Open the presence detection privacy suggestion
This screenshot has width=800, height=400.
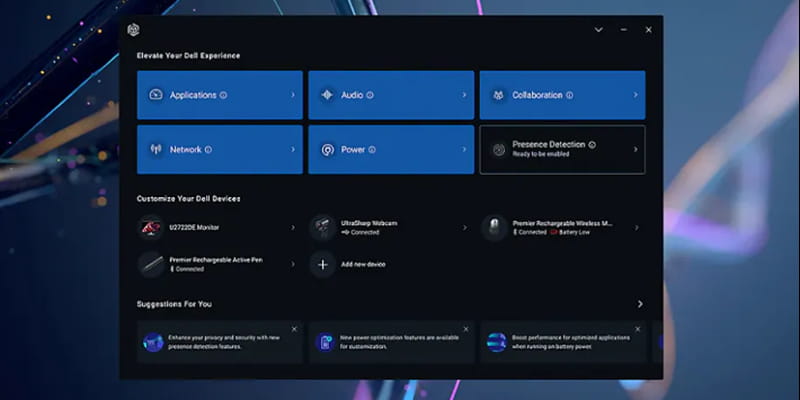pos(220,342)
